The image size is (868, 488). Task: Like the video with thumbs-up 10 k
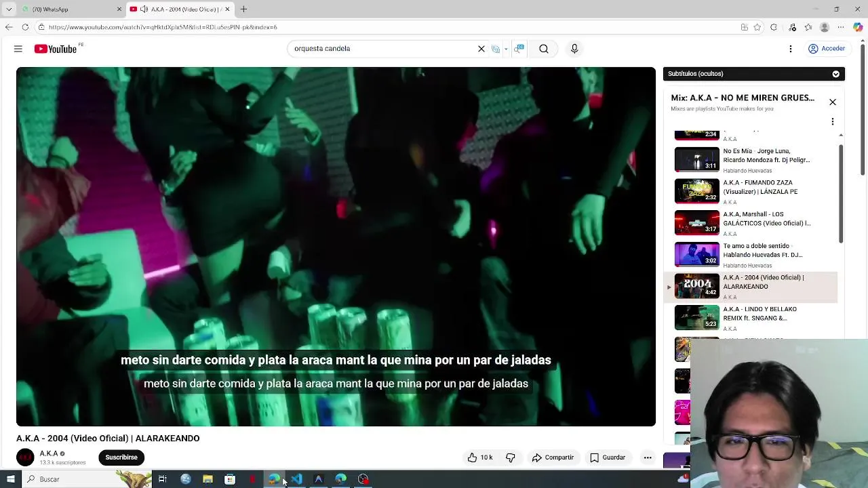pyautogui.click(x=479, y=457)
